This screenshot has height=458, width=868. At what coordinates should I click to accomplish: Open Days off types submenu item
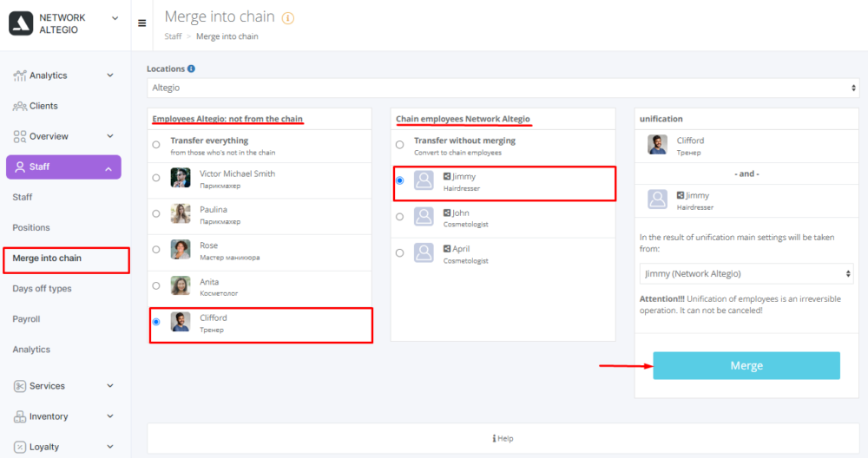pyautogui.click(x=42, y=289)
